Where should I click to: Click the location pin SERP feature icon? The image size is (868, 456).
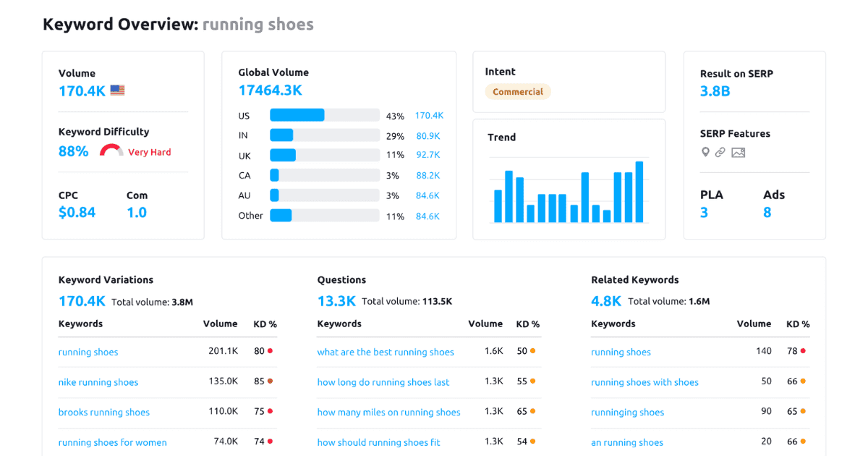click(x=705, y=153)
